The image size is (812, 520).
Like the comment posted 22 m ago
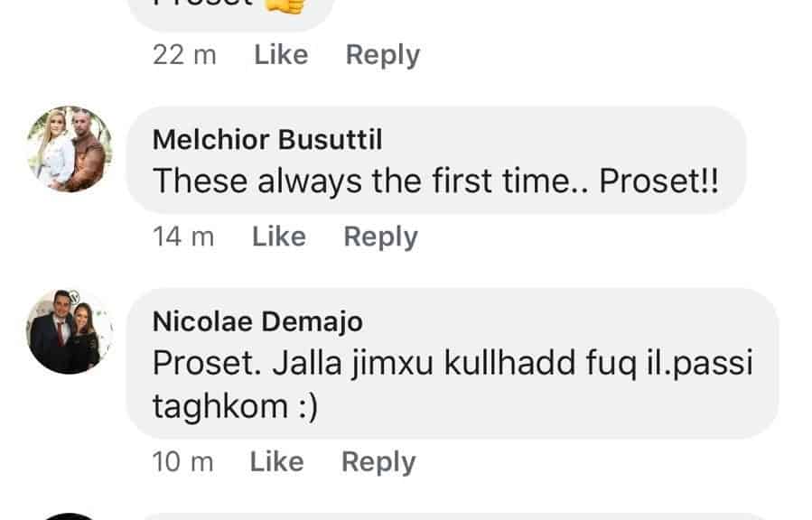tap(281, 55)
